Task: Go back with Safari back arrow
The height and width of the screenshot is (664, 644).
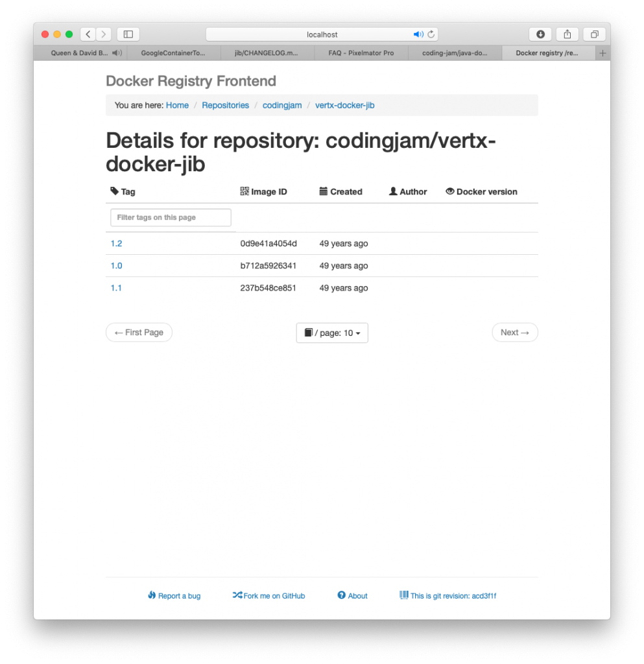Action: click(x=88, y=34)
